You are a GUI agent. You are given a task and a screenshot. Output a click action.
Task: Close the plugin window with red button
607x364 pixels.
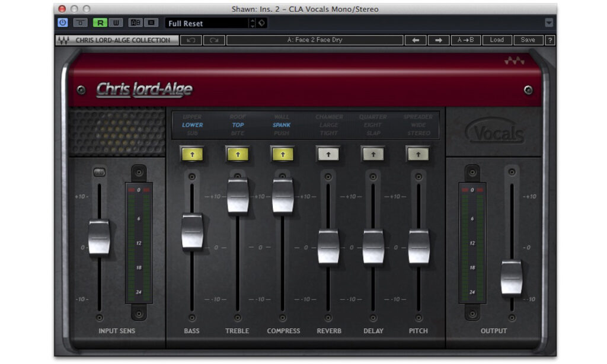pos(62,8)
